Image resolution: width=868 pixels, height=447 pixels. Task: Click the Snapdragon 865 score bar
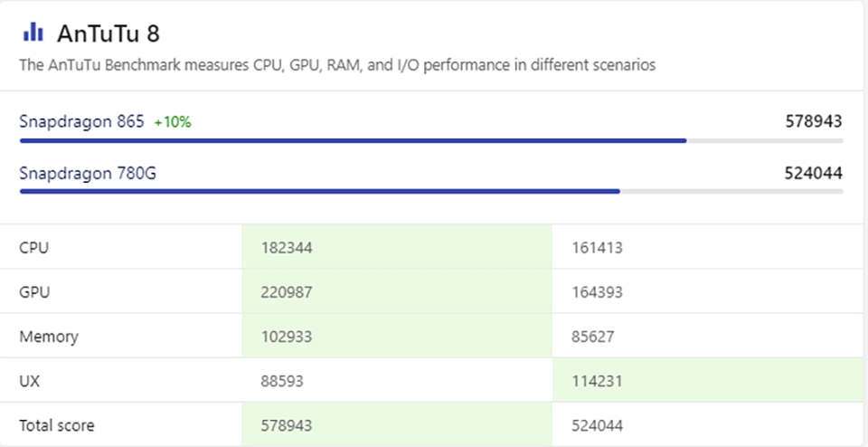tap(431, 140)
